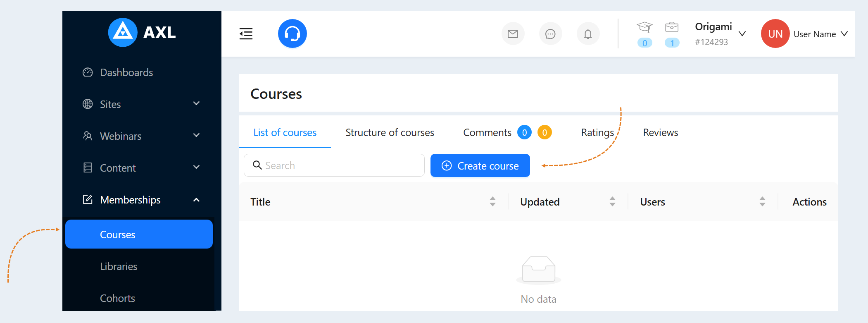Open the User Name dropdown arrow
Screen dimensions: 868x323
coord(844,34)
